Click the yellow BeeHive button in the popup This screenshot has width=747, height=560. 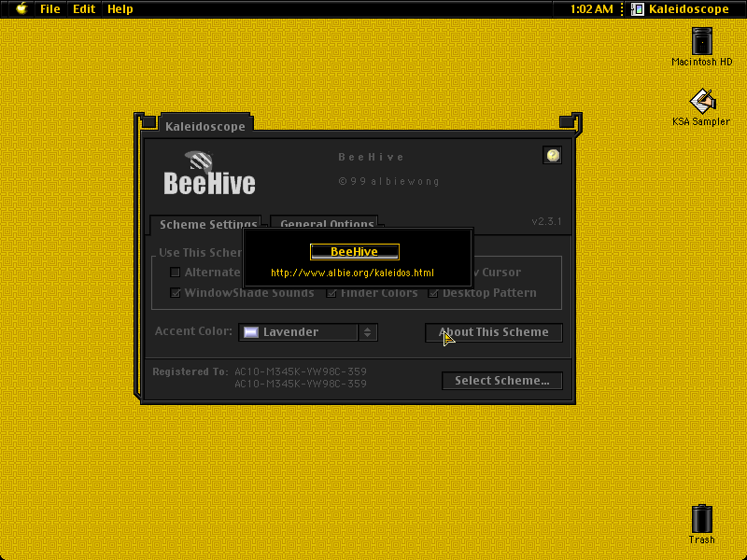(355, 251)
